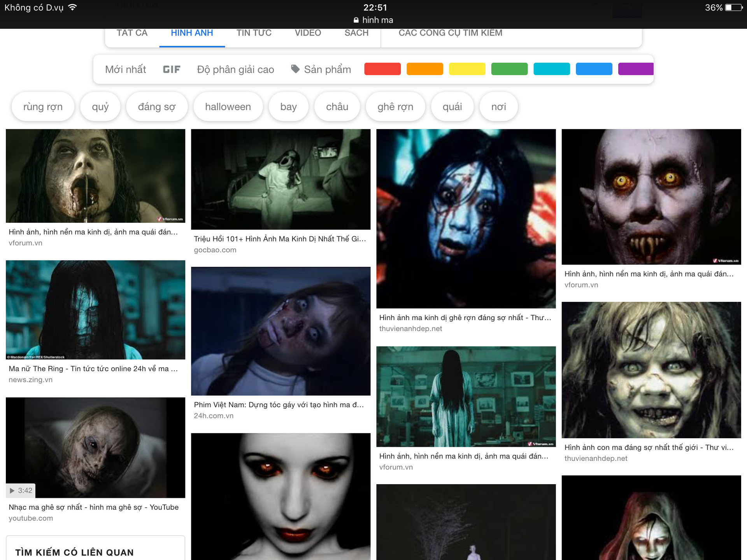Open the TÌM KIẾM CÓ LIÊN QUAN card
This screenshot has height=560, width=747.
point(95,548)
